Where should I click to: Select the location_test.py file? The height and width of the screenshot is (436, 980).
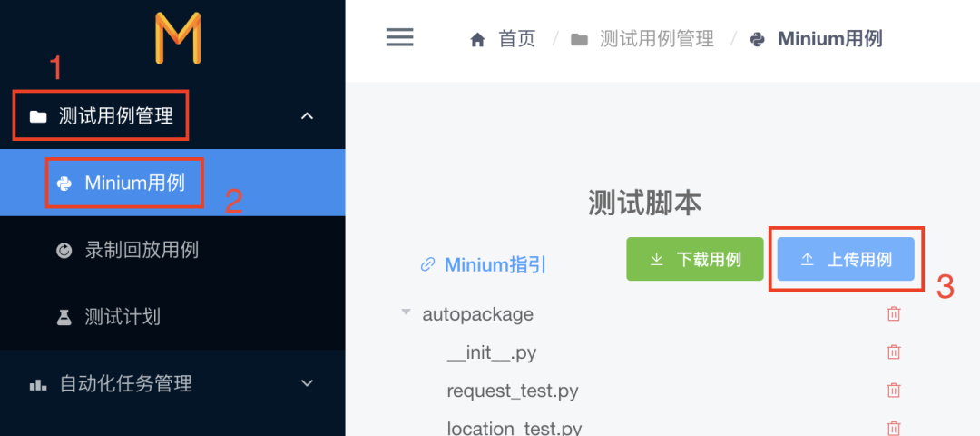click(x=514, y=429)
